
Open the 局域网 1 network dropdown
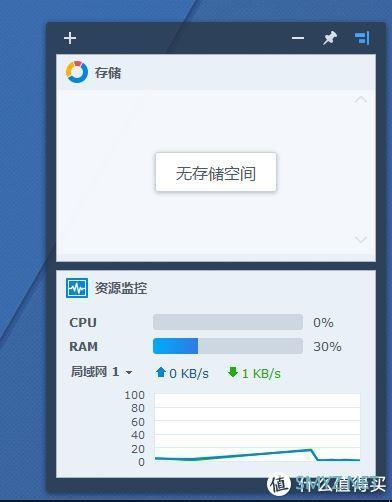pyautogui.click(x=101, y=372)
